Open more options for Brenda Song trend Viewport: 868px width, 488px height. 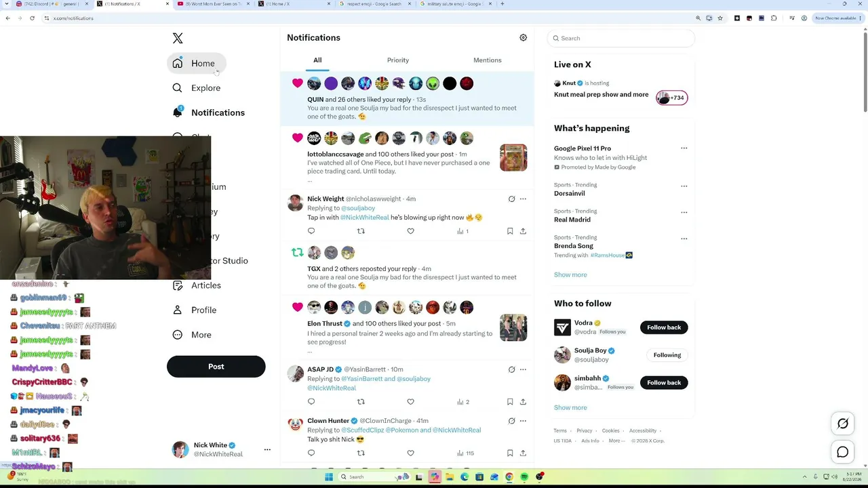coord(684,239)
